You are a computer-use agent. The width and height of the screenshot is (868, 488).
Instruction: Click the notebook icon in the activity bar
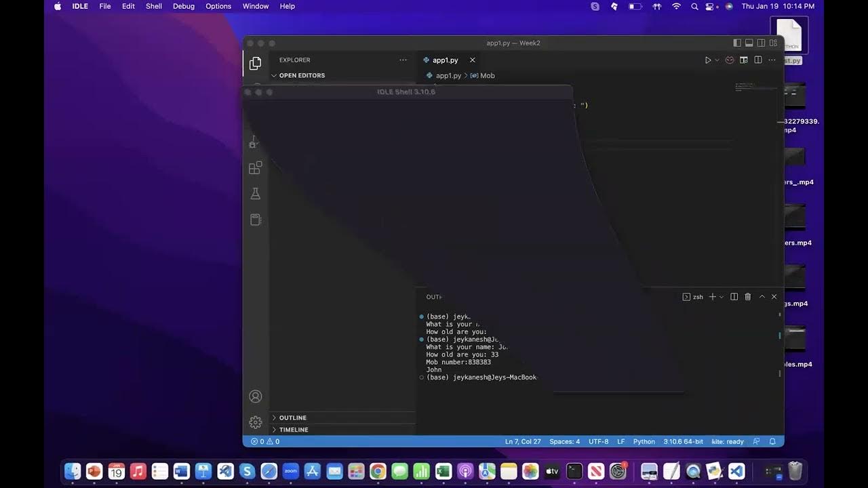(255, 220)
